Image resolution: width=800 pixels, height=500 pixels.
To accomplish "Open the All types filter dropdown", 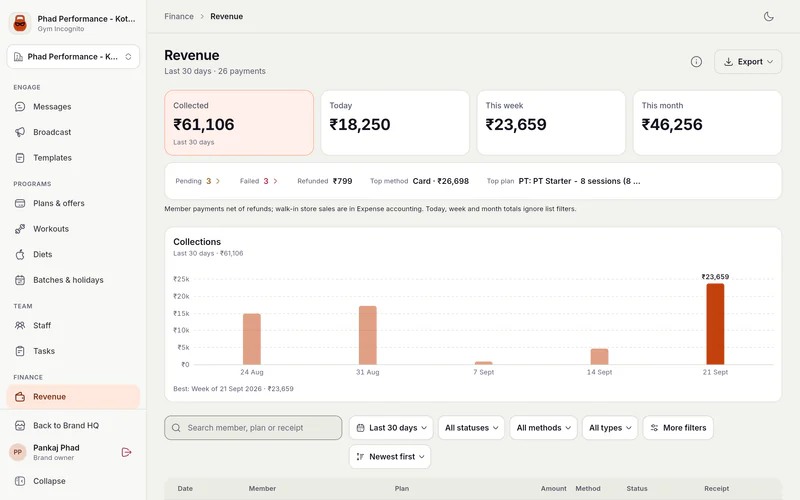I will 610,428.
